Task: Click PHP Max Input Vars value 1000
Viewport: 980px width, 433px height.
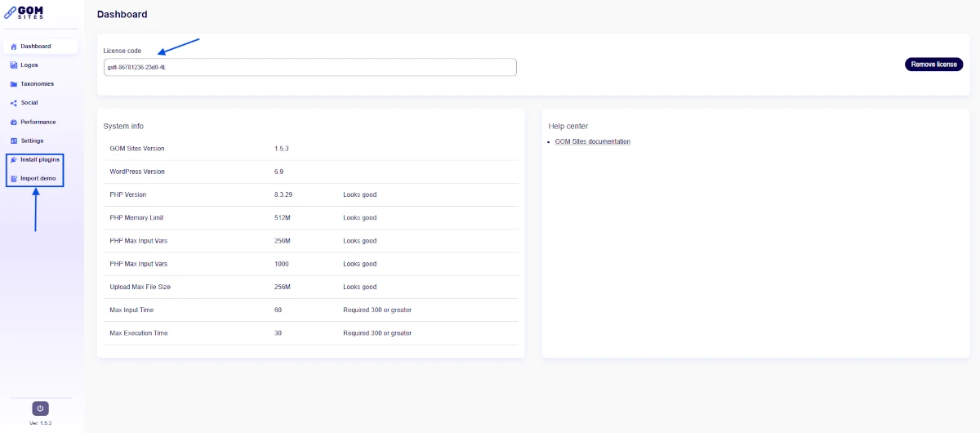Action: click(x=282, y=264)
